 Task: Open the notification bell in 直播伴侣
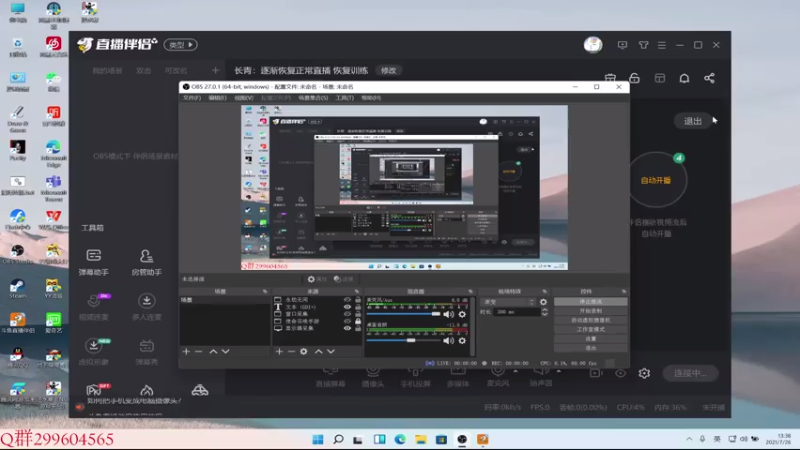tap(684, 78)
